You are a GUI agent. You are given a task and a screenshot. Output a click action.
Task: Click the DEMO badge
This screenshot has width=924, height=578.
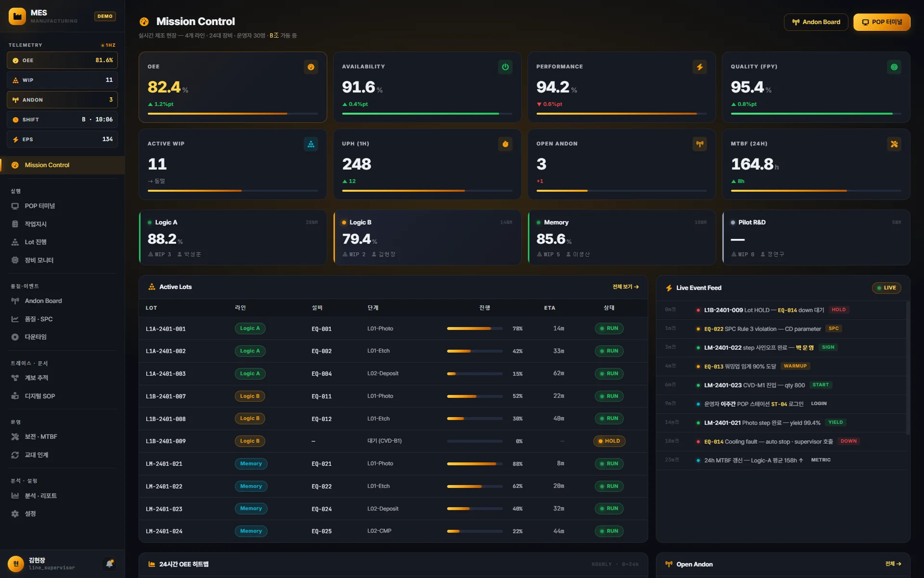(105, 16)
